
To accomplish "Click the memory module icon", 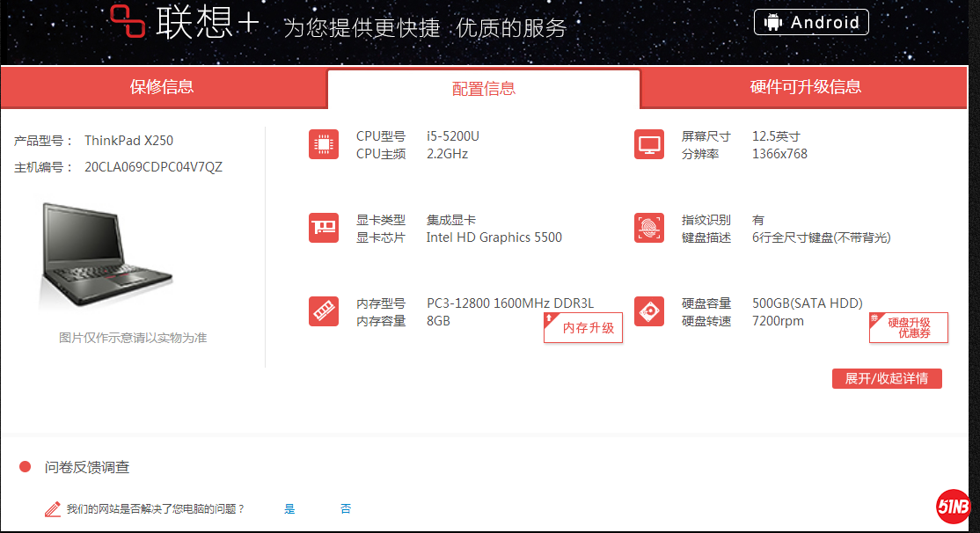I will coord(324,311).
